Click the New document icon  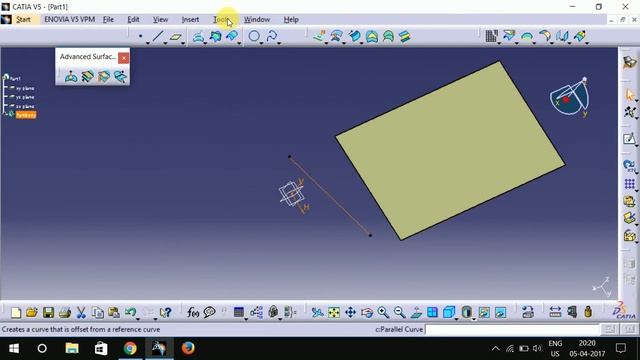16,313
